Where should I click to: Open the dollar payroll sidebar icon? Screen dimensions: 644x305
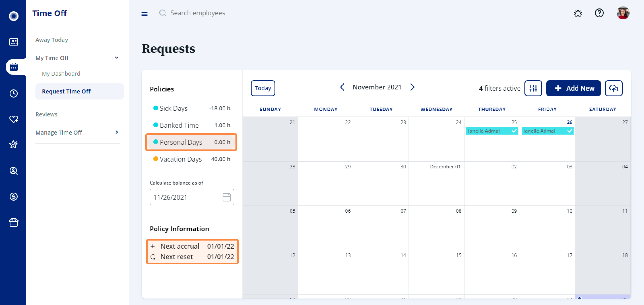coord(13,196)
